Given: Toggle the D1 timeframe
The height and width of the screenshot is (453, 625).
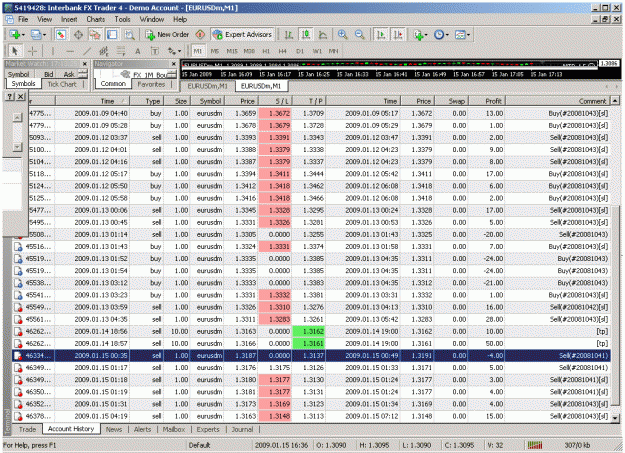Looking at the screenshot, I should pyautogui.click(x=300, y=51).
